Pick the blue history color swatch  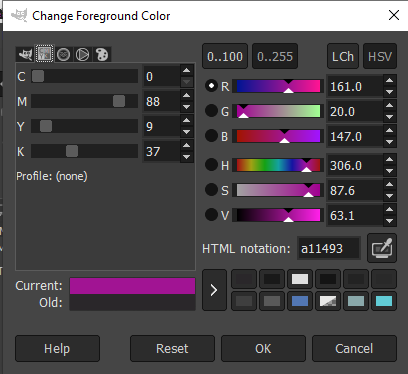click(x=300, y=301)
